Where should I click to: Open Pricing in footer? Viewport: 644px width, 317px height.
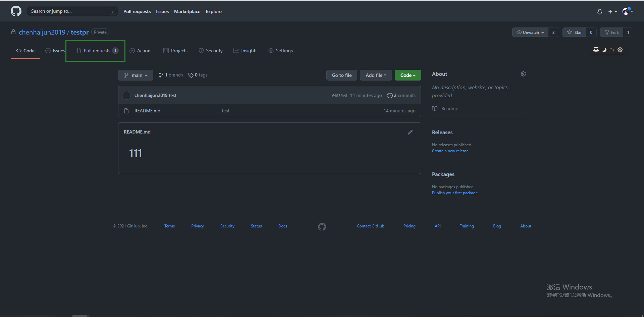click(x=409, y=226)
